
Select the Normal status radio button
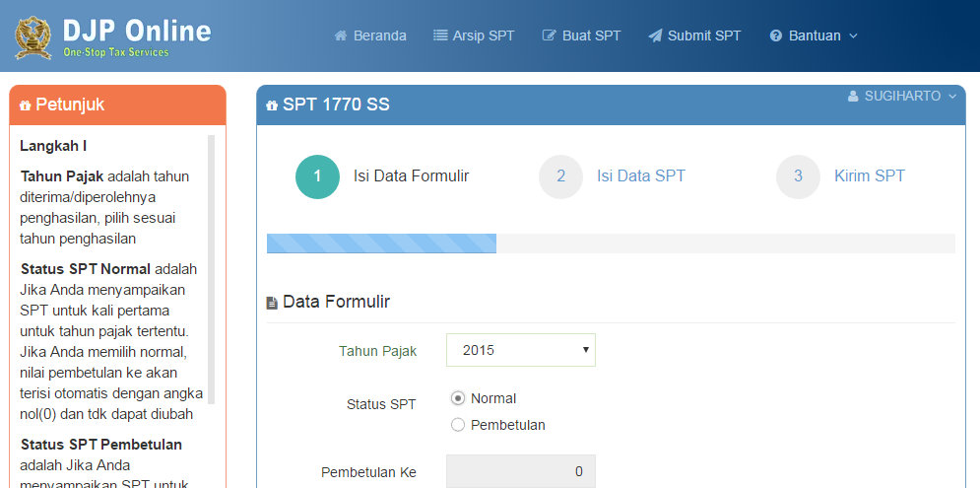pyautogui.click(x=458, y=398)
